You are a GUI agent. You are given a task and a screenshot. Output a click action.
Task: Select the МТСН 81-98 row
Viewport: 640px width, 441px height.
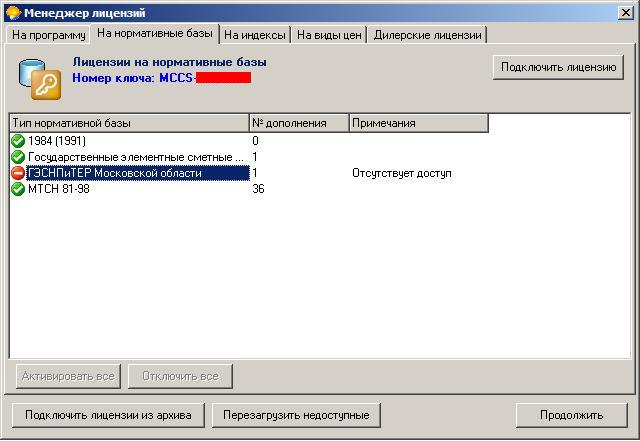click(x=249, y=189)
